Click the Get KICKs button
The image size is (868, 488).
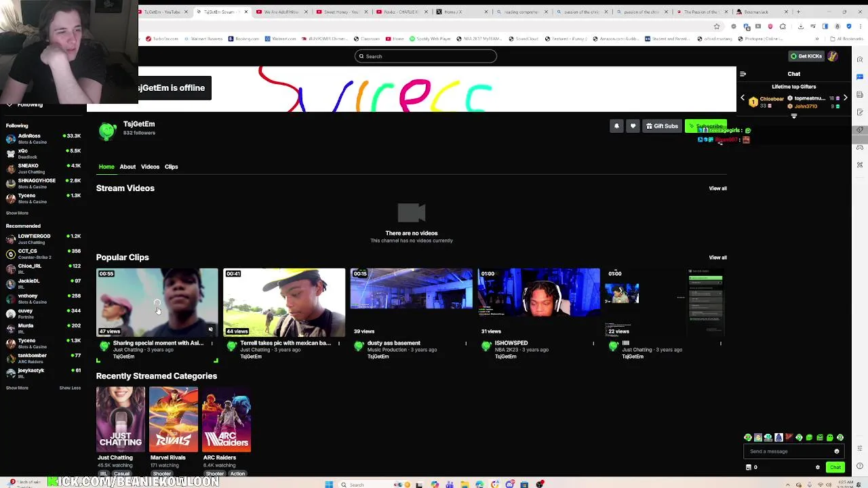click(x=806, y=56)
